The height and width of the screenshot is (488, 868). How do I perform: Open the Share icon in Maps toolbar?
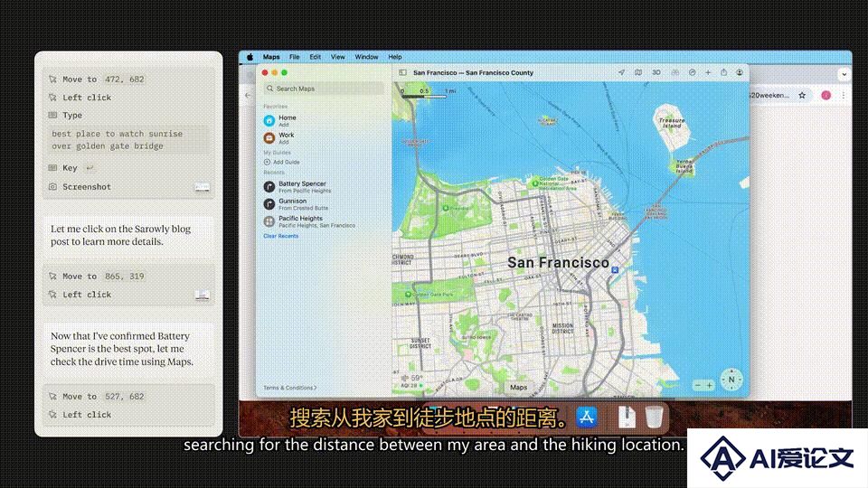(x=723, y=72)
